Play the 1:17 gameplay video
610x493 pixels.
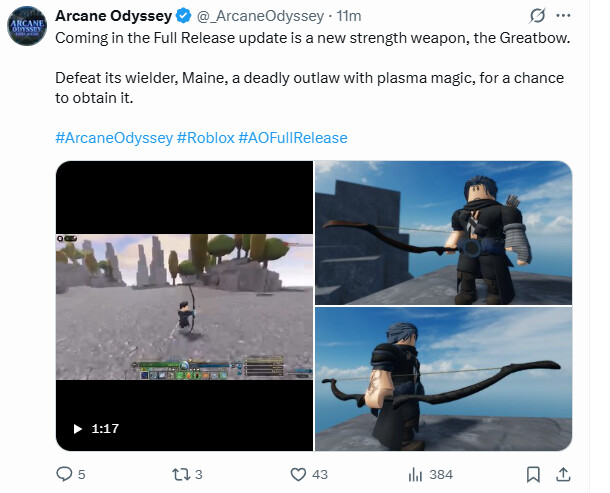[x=78, y=429]
